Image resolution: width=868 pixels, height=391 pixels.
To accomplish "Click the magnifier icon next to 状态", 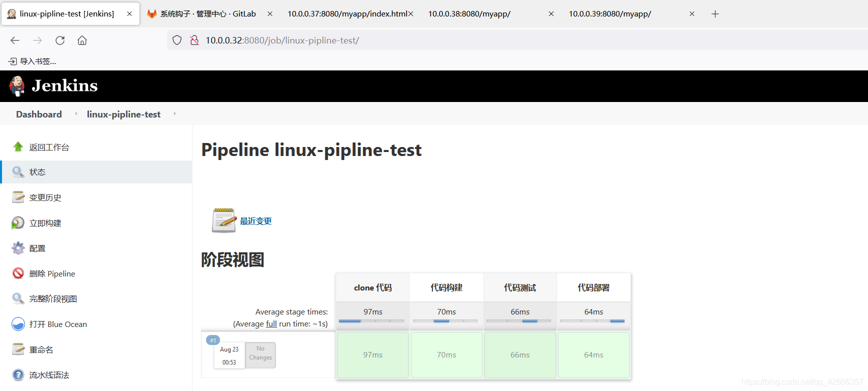I will [18, 172].
